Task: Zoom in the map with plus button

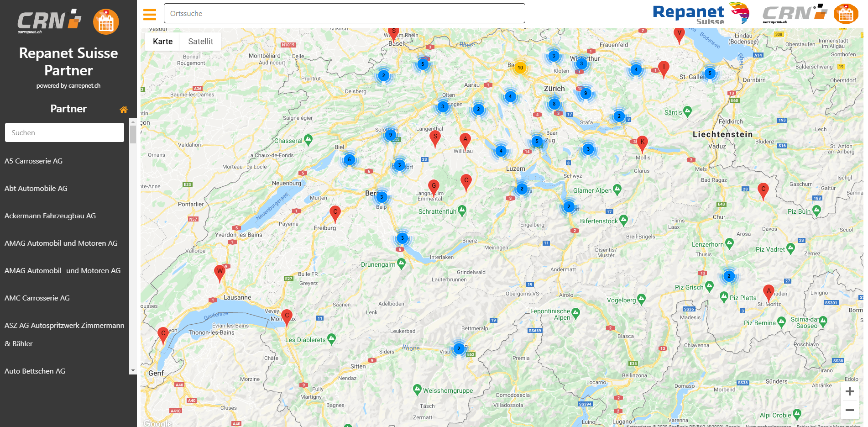Action: pyautogui.click(x=849, y=391)
